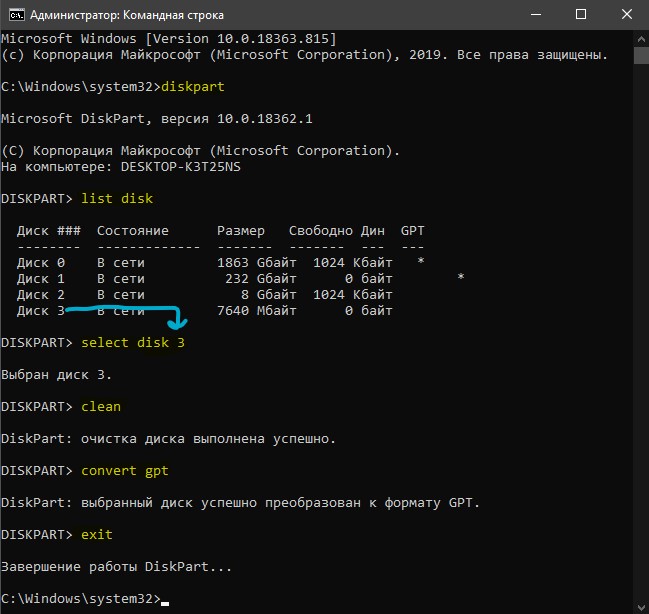The height and width of the screenshot is (614, 649).
Task: Click the 'Диск 0' row label
Action: pos(41,263)
